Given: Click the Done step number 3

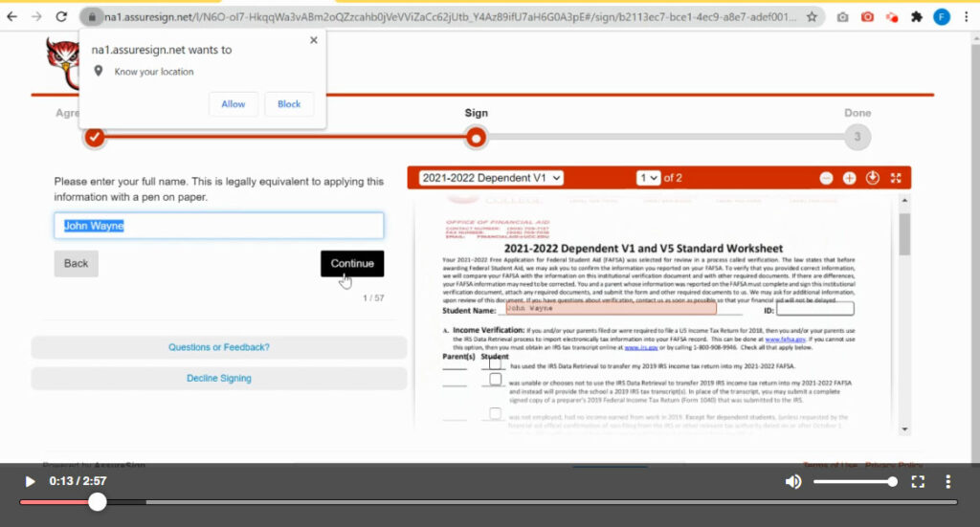Looking at the screenshot, I should (x=857, y=137).
